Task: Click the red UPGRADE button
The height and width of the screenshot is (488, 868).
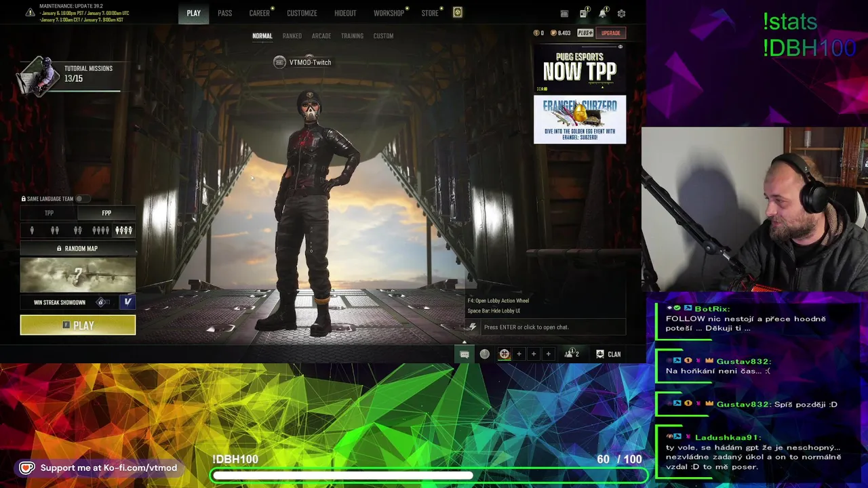Action: point(610,33)
